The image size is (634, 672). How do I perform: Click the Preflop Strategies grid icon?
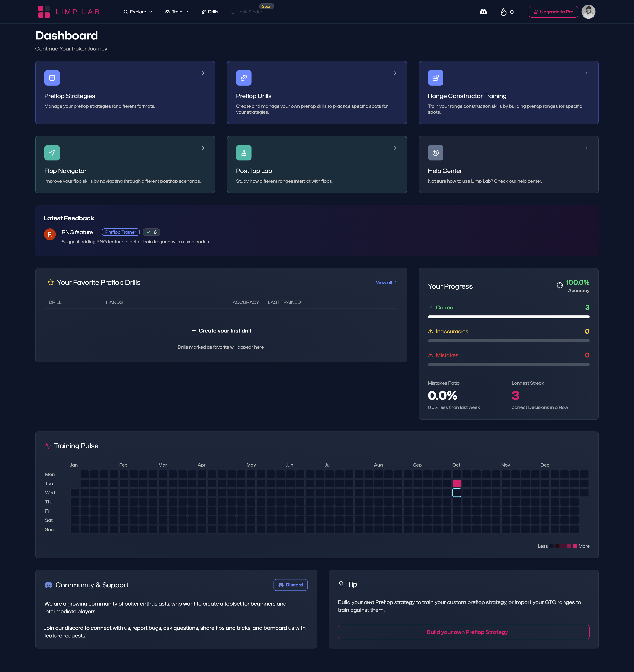pyautogui.click(x=52, y=78)
